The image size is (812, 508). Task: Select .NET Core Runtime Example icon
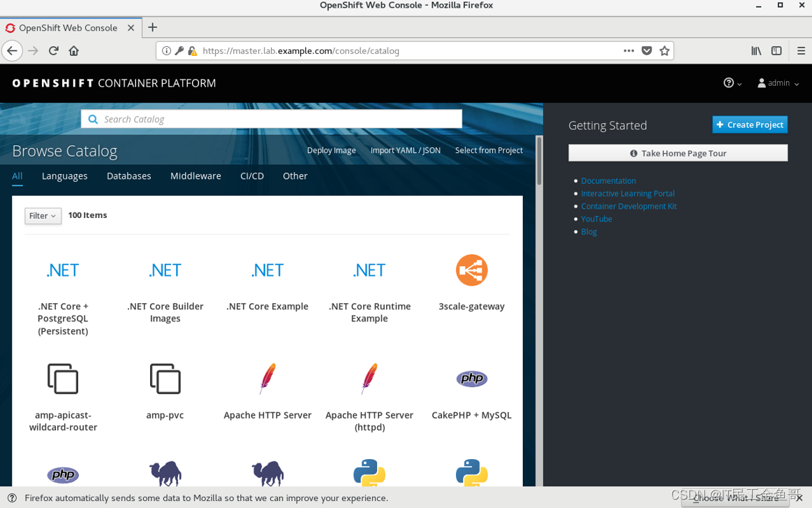369,270
